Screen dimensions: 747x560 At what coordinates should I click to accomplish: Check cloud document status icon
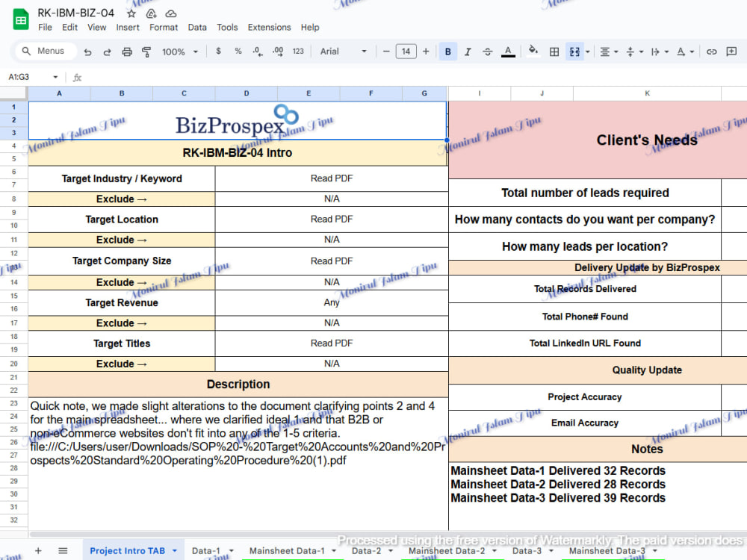click(170, 13)
